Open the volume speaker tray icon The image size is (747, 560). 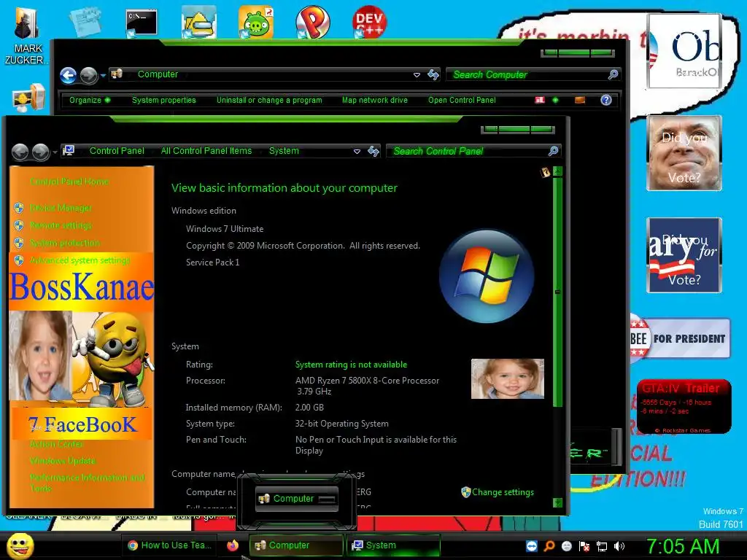tap(619, 545)
